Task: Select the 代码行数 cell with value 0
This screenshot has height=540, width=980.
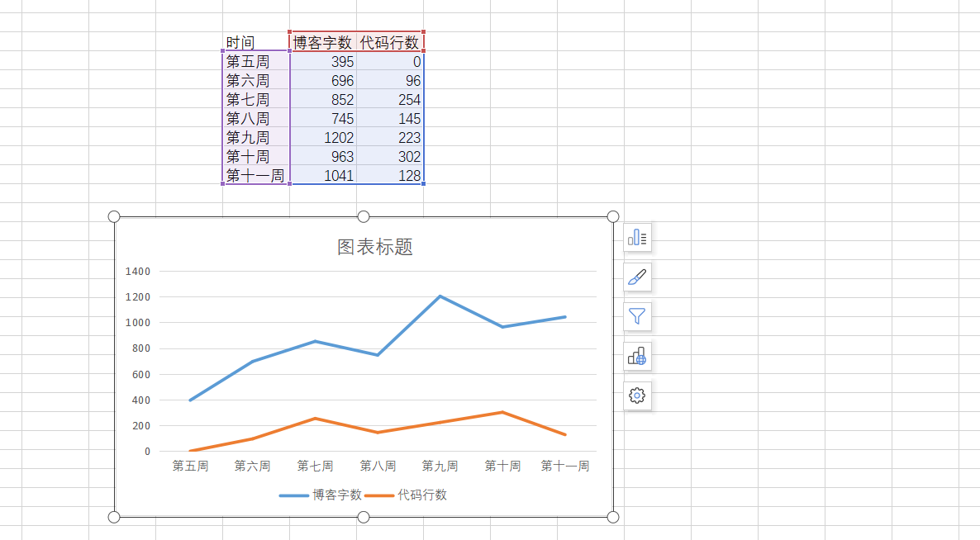Action: (x=389, y=61)
